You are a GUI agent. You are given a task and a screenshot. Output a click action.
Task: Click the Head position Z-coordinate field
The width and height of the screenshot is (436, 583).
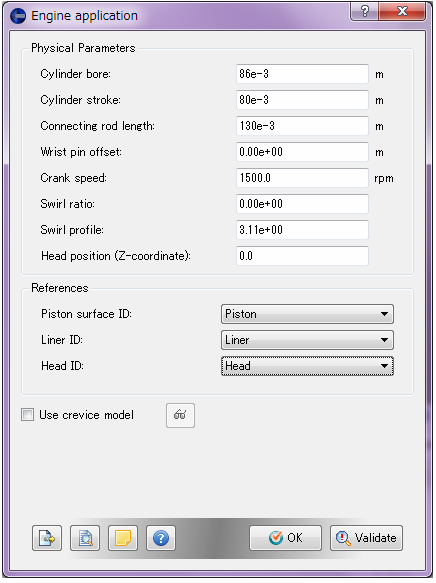click(302, 256)
